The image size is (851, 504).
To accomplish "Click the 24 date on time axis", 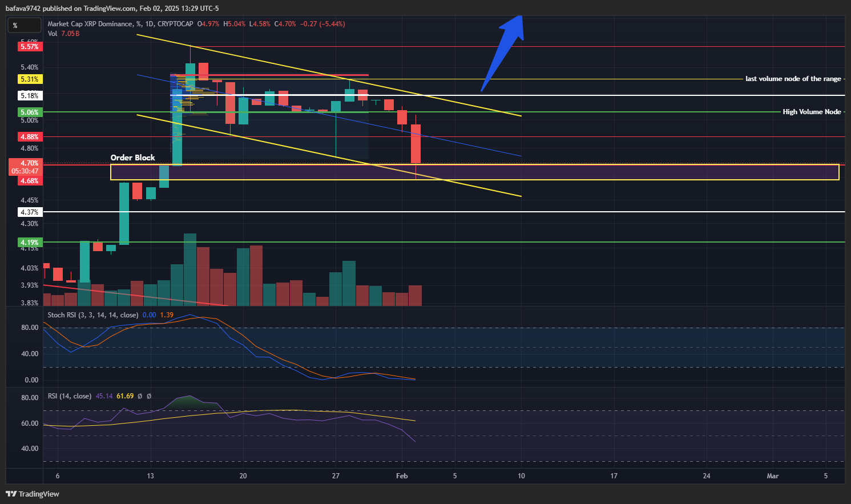I will pos(707,476).
